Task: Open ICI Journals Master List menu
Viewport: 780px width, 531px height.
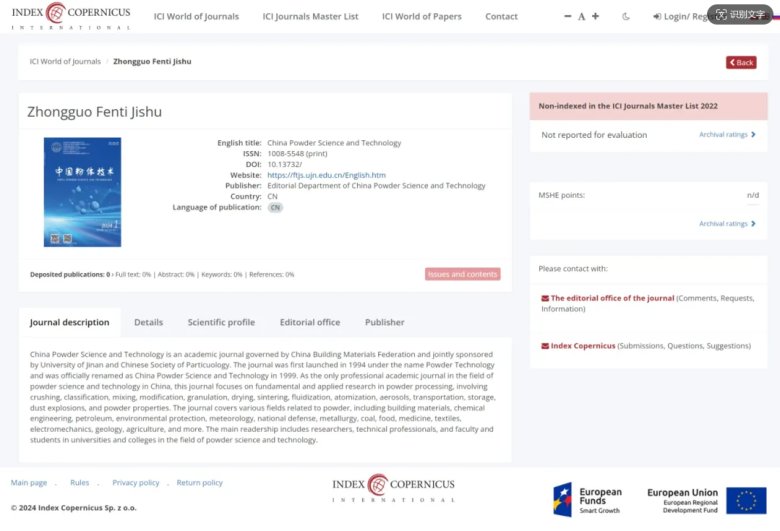Action: click(x=310, y=16)
